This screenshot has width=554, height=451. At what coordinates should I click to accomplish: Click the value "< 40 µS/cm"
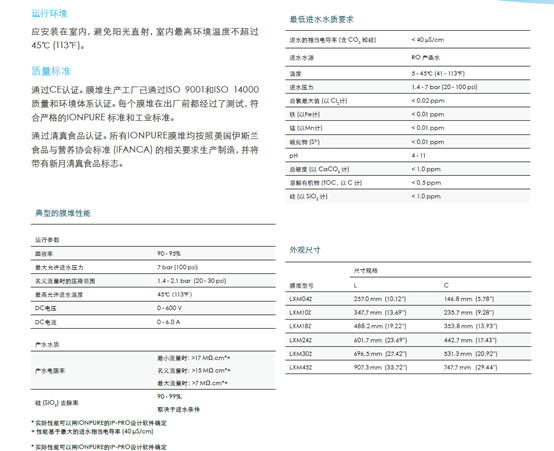428,40
